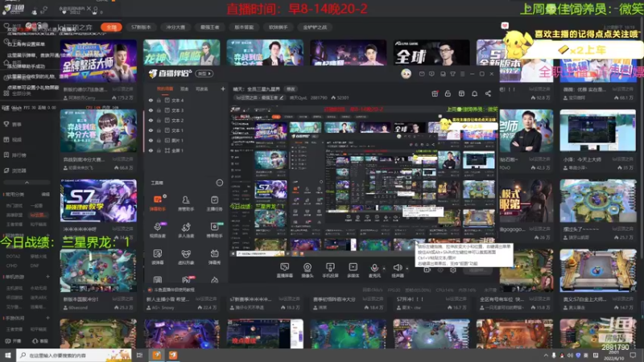Hide the 文本 4 source with its eye icon
644x362 pixels.
tap(151, 100)
